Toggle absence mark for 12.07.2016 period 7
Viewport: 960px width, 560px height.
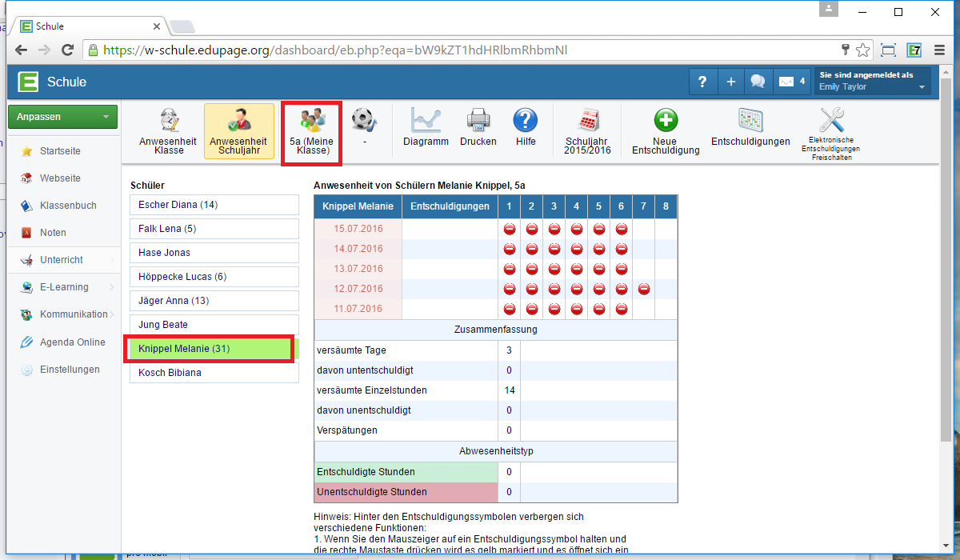click(643, 289)
